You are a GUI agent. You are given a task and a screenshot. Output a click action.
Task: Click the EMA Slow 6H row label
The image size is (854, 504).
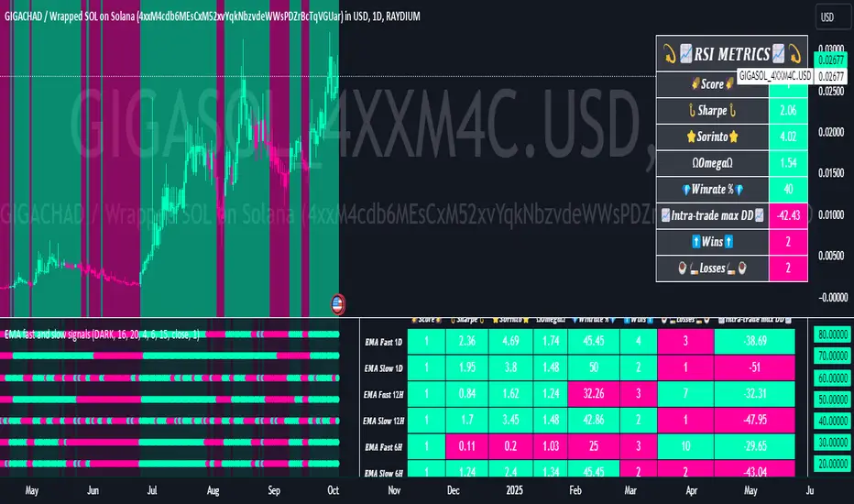(x=383, y=473)
